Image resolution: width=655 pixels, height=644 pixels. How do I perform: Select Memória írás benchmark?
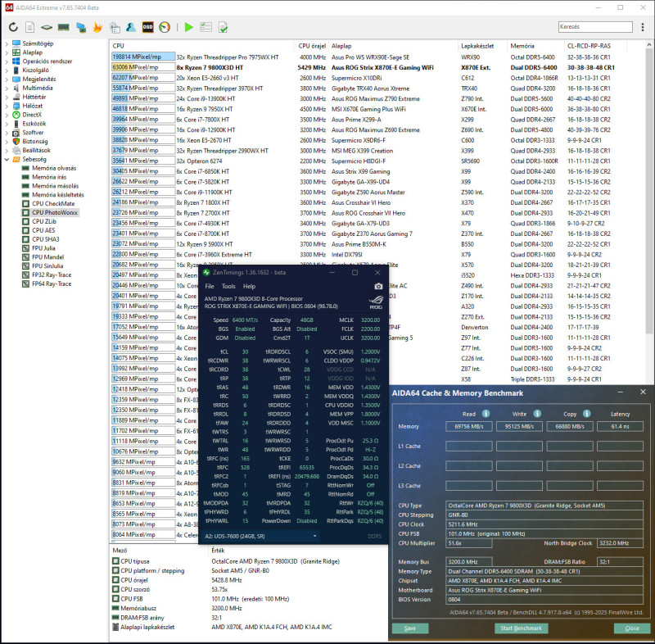click(49, 177)
